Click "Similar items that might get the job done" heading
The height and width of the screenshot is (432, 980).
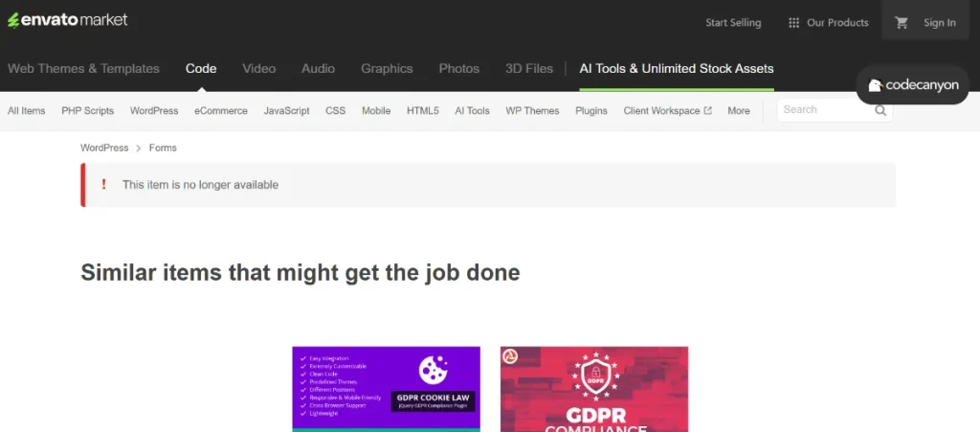(x=300, y=273)
